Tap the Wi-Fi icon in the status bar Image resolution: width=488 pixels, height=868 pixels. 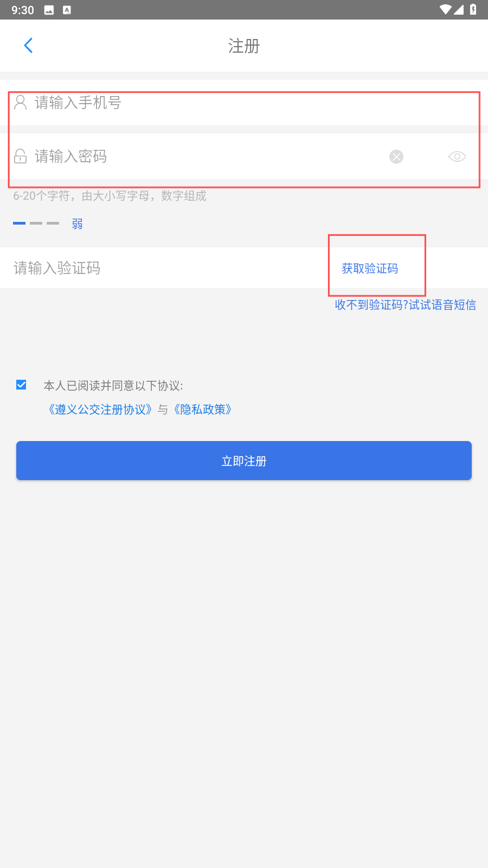446,10
